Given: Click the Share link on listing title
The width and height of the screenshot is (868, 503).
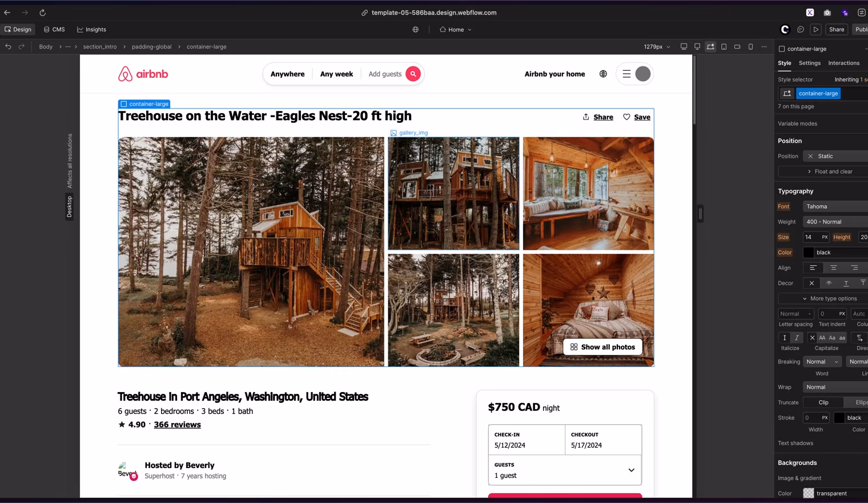Looking at the screenshot, I should [x=597, y=117].
